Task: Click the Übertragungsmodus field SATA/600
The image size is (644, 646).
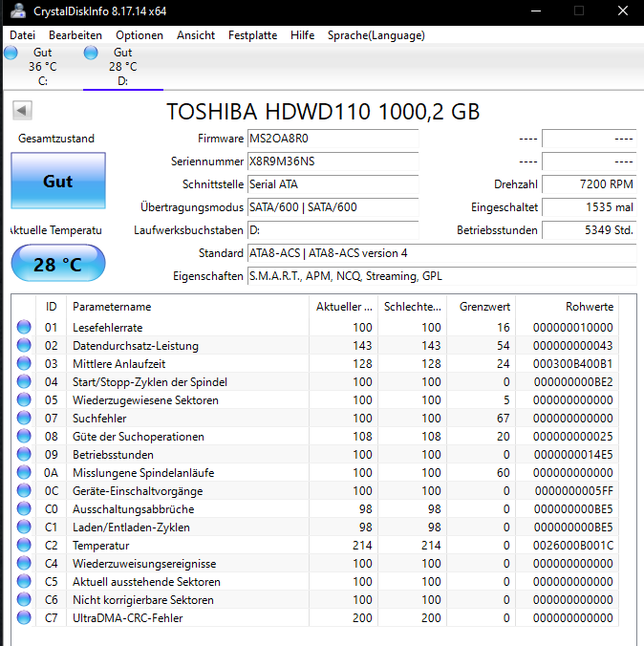Action: (333, 207)
